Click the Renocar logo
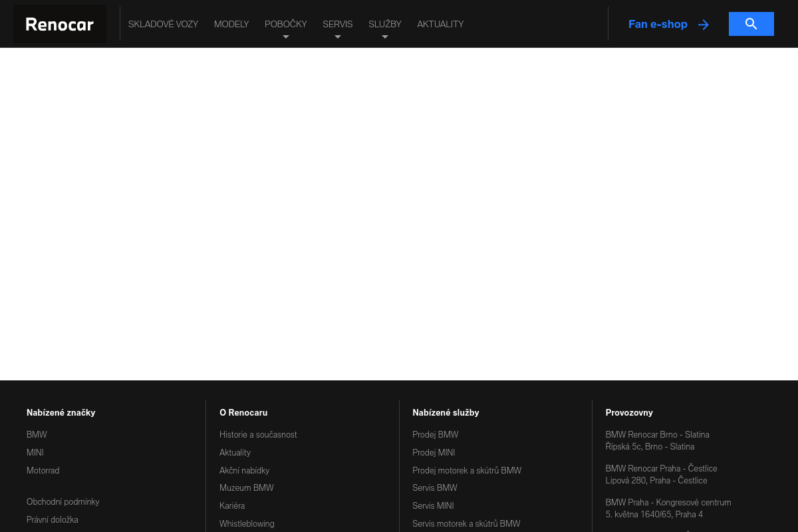The image size is (798, 532). (60, 25)
